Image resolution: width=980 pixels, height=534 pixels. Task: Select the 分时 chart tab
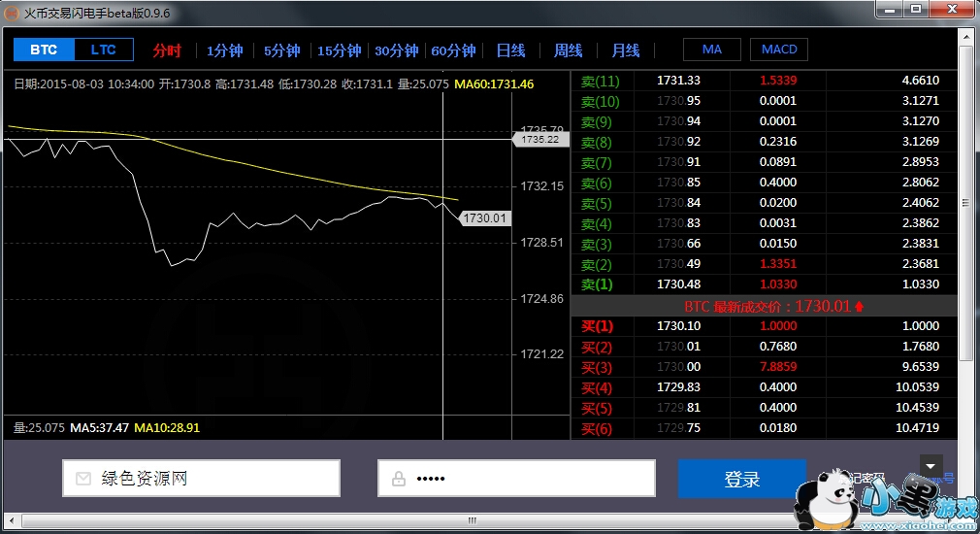click(x=167, y=50)
